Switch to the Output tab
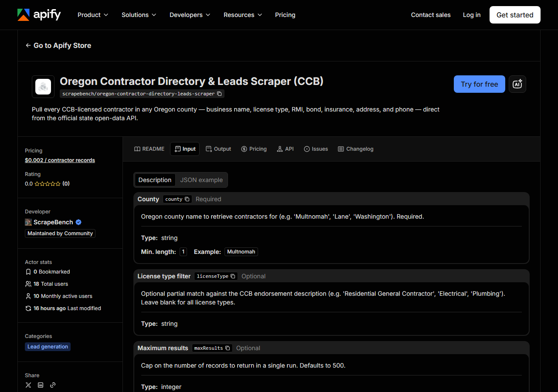 coord(218,149)
